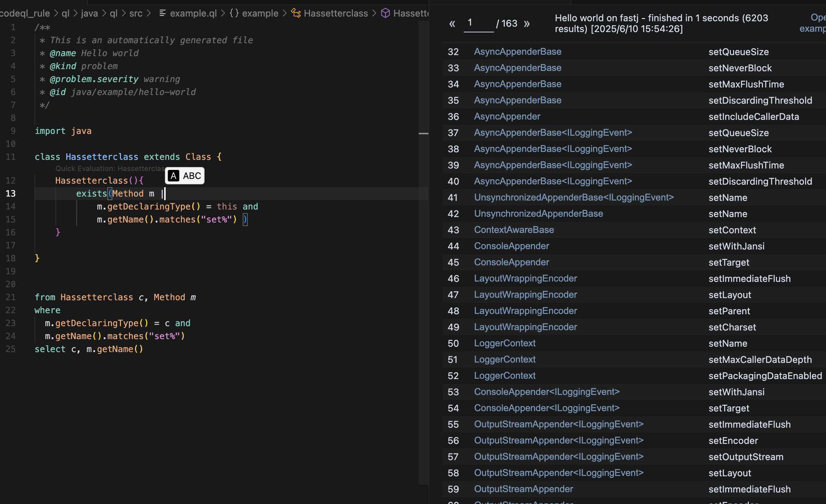Go to next results page arrow

pyautogui.click(x=527, y=24)
